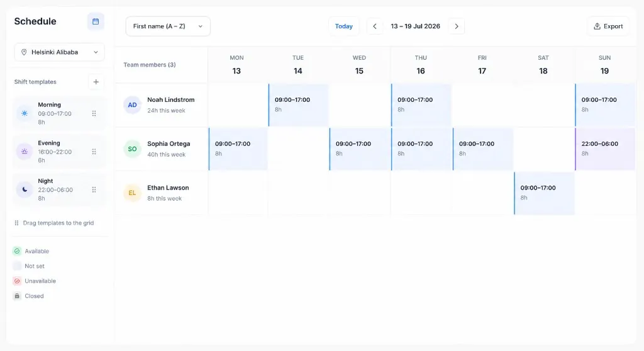Click the Morning template sun icon
The height and width of the screenshot is (351, 644).
click(x=25, y=113)
